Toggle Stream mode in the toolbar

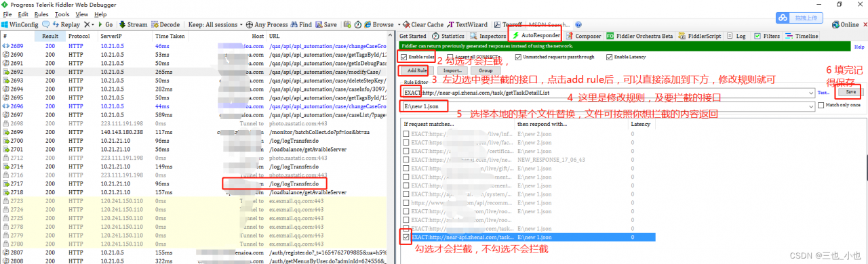point(132,24)
